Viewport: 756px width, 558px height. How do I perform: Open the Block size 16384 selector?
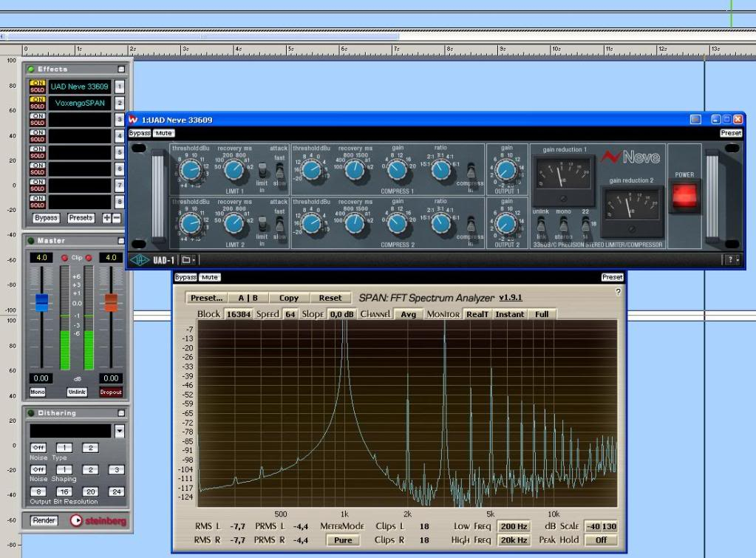[x=239, y=314]
